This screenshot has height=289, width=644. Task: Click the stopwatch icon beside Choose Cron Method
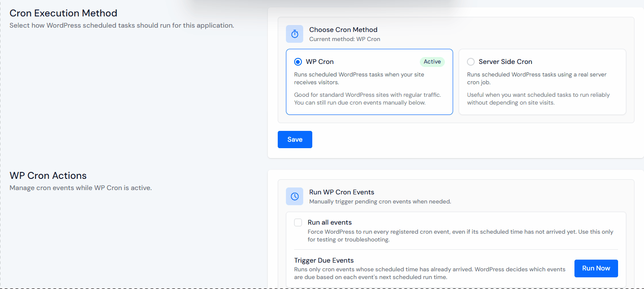coord(295,34)
